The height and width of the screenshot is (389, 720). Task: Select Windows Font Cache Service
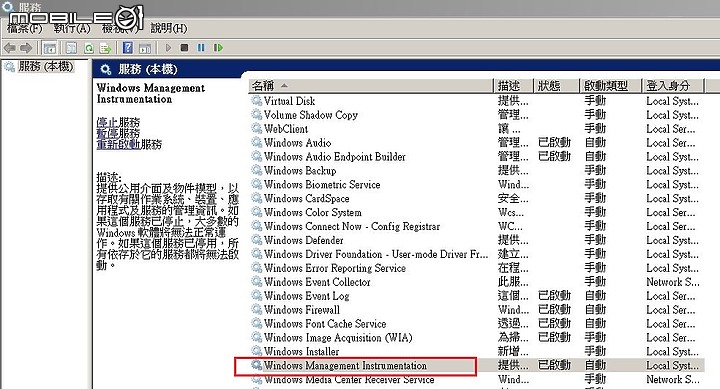(x=325, y=324)
